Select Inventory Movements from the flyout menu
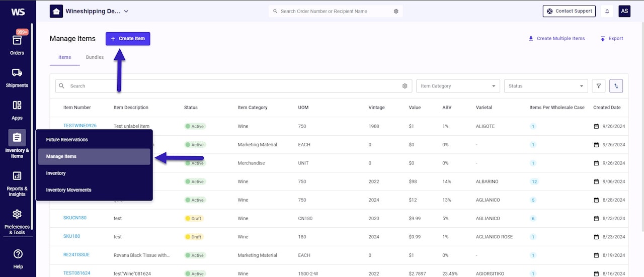Image resolution: width=644 pixels, height=277 pixels. 69,190
